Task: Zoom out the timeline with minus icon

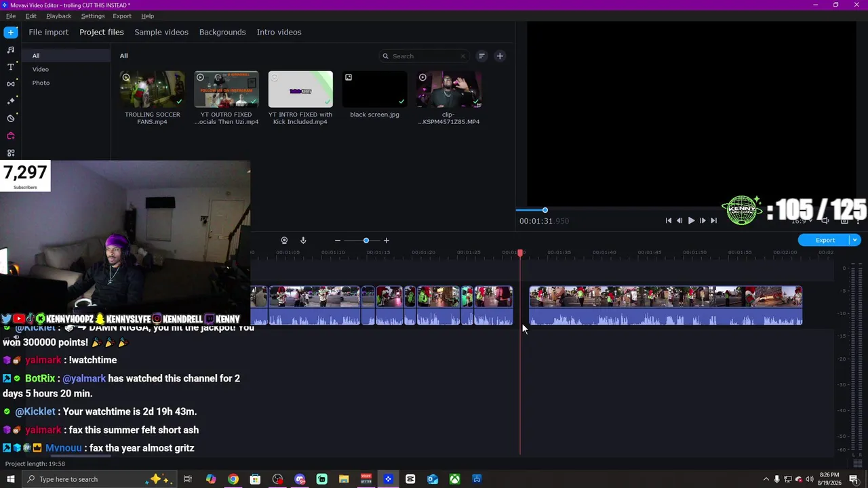Action: (x=338, y=241)
